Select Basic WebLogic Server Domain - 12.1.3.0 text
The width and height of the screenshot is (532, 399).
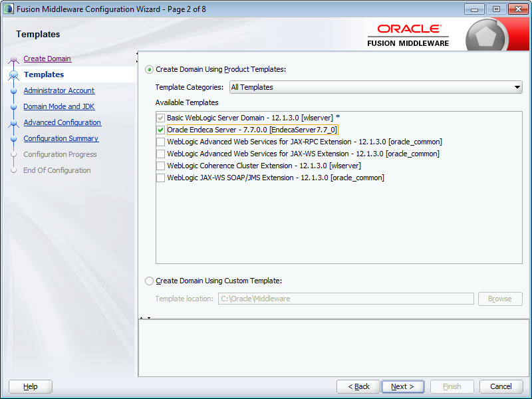coord(253,118)
